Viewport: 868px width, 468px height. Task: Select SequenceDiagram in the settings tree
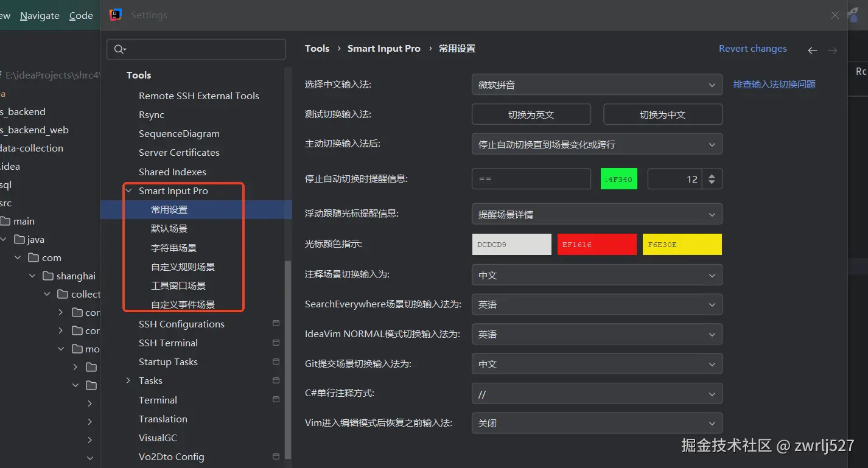coord(179,133)
